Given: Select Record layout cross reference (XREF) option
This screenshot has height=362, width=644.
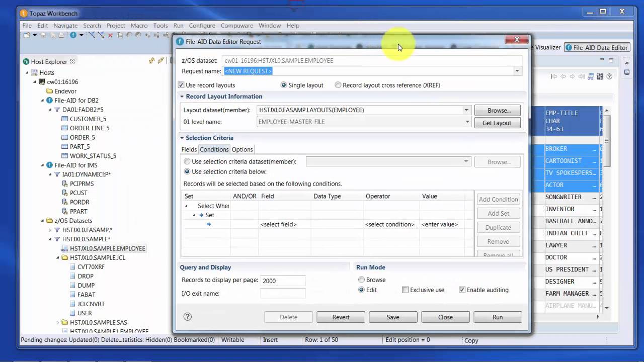Looking at the screenshot, I should pyautogui.click(x=338, y=85).
